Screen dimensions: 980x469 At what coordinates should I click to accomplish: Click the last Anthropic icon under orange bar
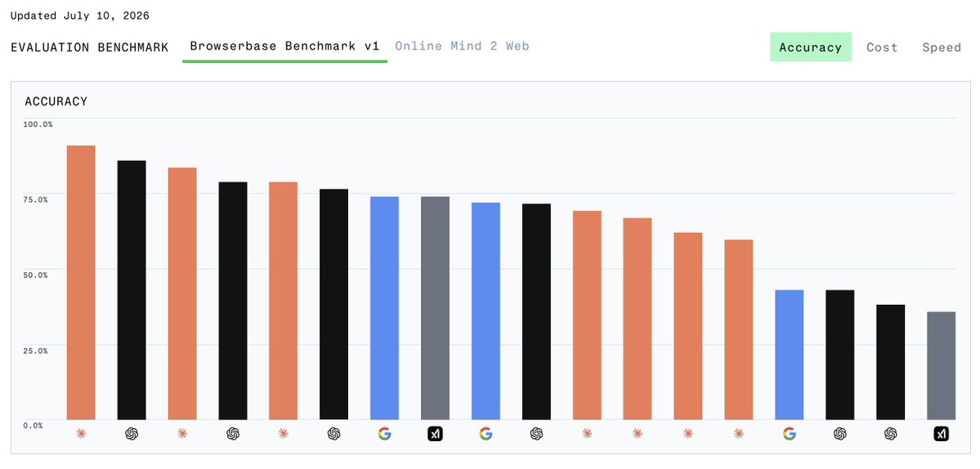739,433
